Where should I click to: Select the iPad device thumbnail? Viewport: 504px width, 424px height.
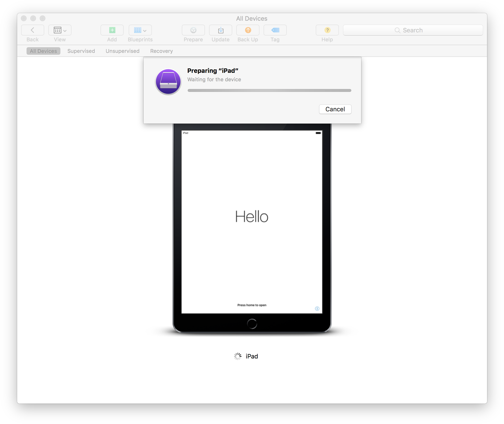tap(252, 228)
